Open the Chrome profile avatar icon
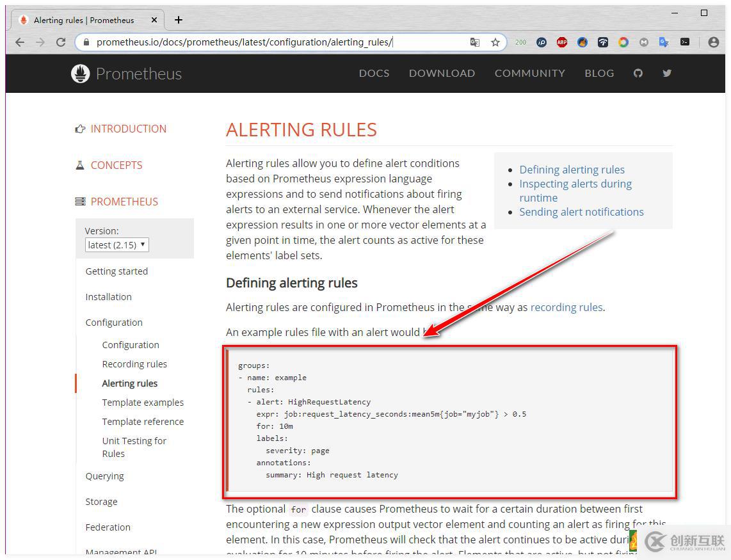Screen dimensions: 731x560 [713, 42]
